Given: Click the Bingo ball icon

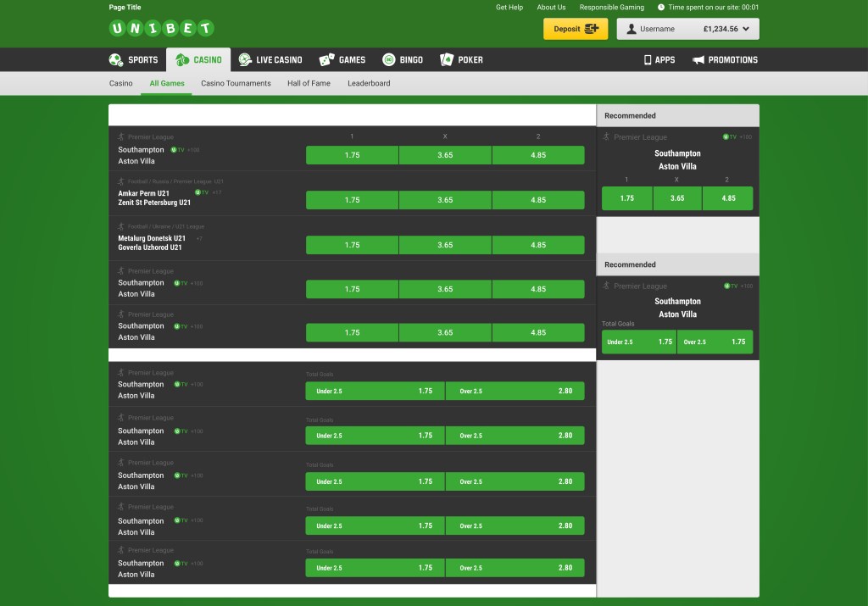Looking at the screenshot, I should [x=389, y=60].
